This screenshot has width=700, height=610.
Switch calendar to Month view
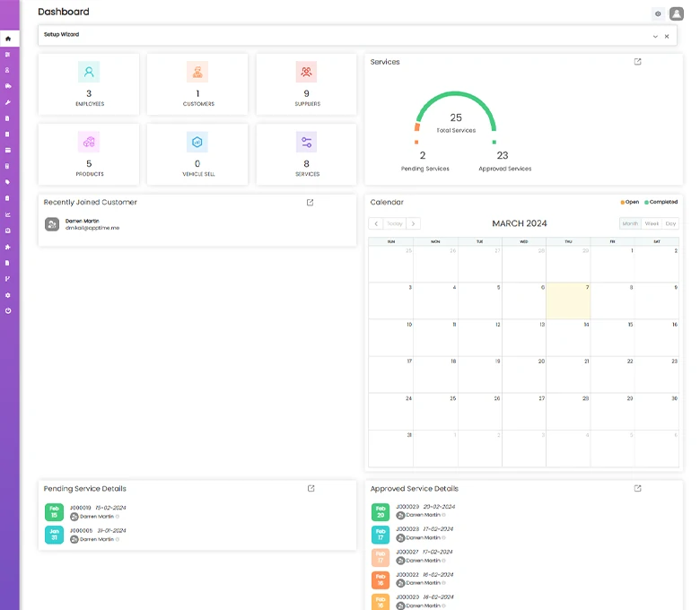pyautogui.click(x=630, y=223)
